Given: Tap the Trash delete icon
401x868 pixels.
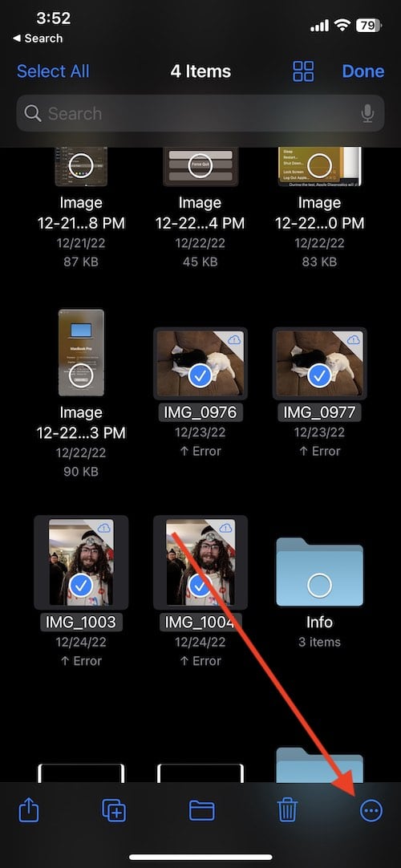Looking at the screenshot, I should [x=288, y=811].
